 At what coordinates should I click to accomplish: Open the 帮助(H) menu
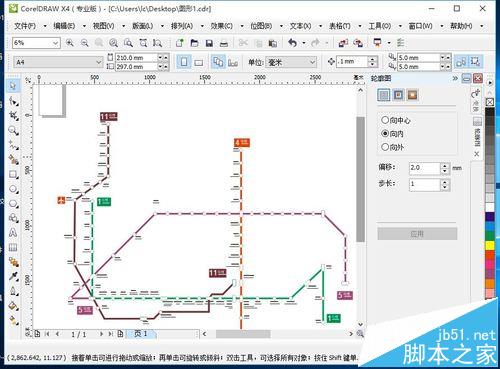(x=461, y=26)
